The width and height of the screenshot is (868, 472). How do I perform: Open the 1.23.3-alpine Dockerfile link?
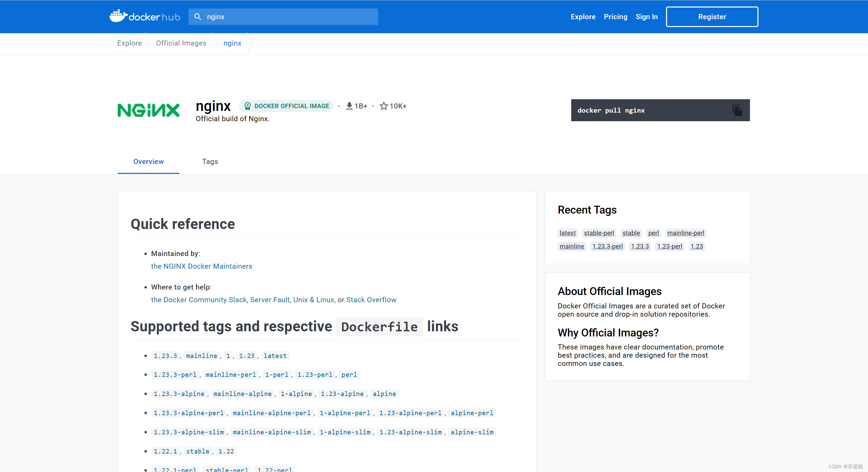coord(179,394)
